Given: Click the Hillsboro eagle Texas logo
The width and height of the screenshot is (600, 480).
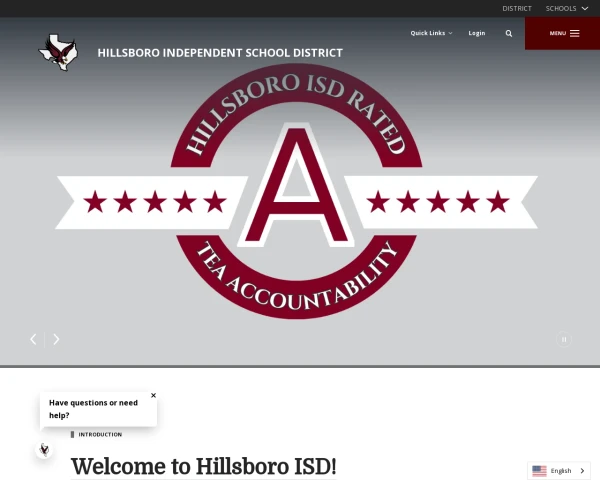Looking at the screenshot, I should [58, 52].
